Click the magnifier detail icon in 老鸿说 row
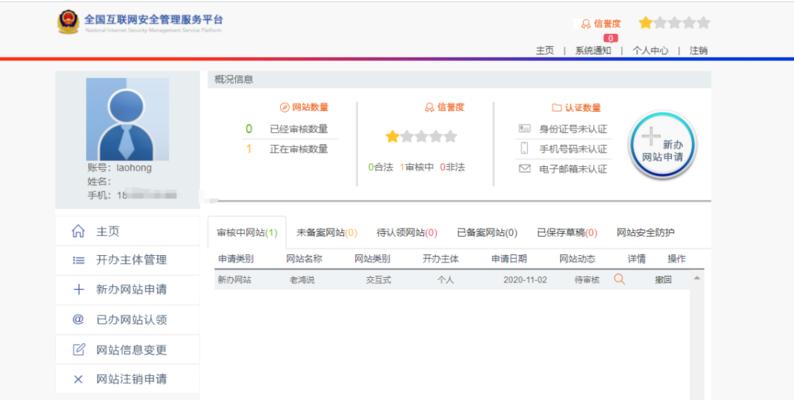The width and height of the screenshot is (794, 400). point(619,279)
